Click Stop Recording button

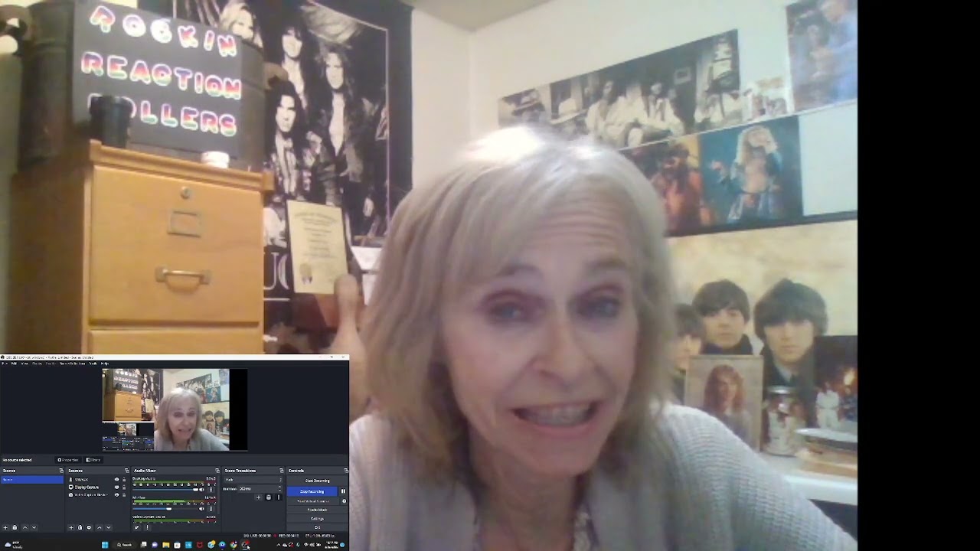pos(312,491)
